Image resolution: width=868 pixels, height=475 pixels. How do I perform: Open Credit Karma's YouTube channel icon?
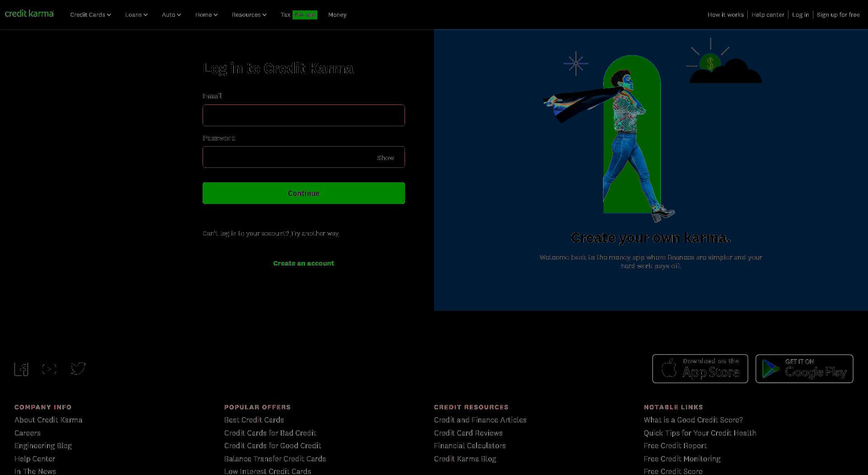49,369
